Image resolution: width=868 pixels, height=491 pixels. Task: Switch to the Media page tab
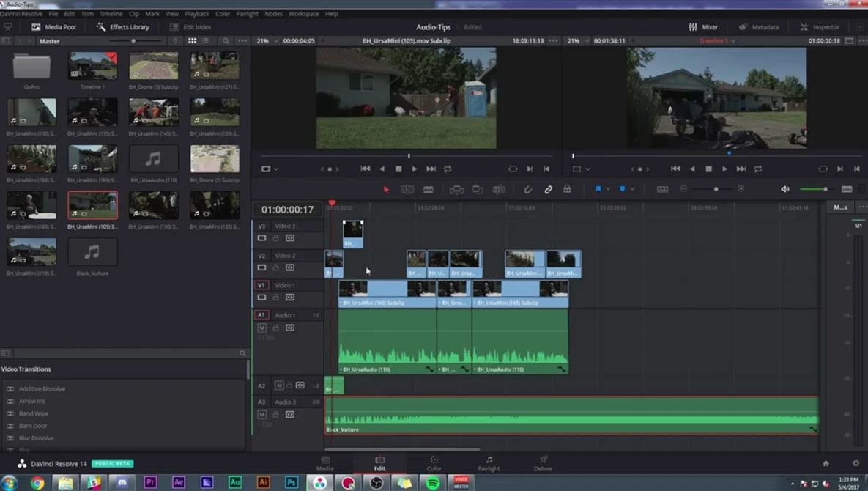325,463
